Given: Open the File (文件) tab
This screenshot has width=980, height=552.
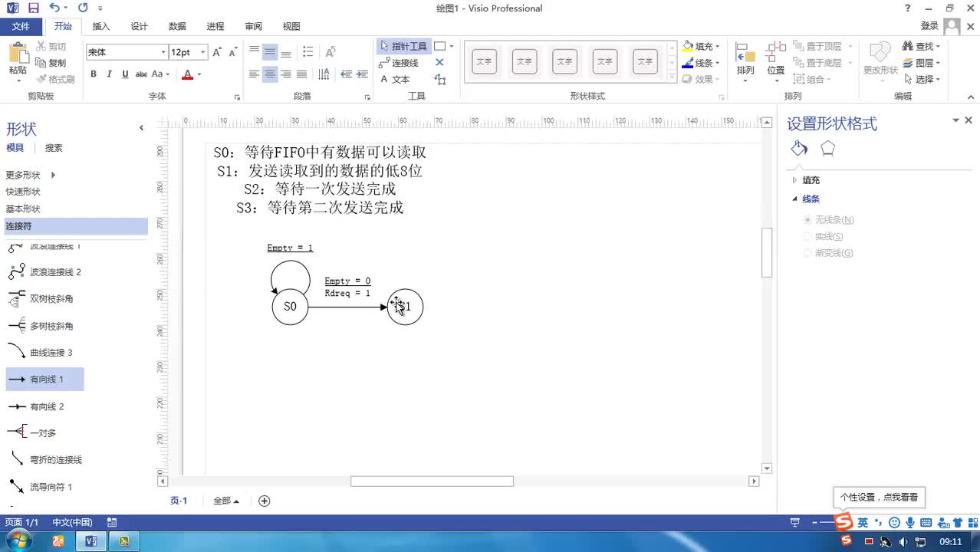Looking at the screenshot, I should (21, 26).
